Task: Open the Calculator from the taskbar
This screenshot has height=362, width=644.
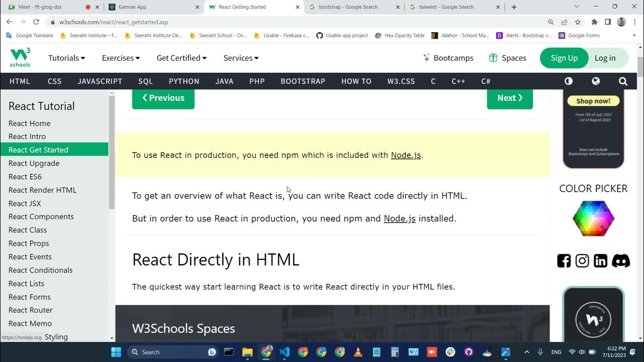Action: [395, 352]
